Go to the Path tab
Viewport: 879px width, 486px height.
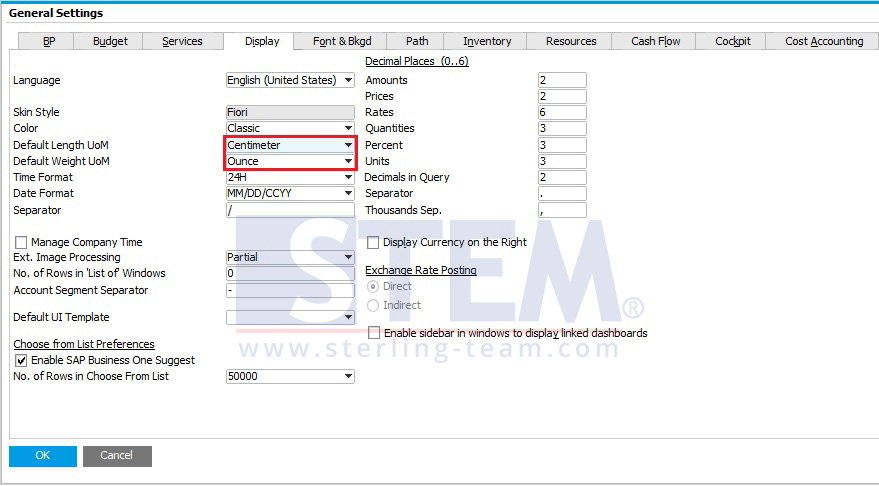[x=417, y=41]
